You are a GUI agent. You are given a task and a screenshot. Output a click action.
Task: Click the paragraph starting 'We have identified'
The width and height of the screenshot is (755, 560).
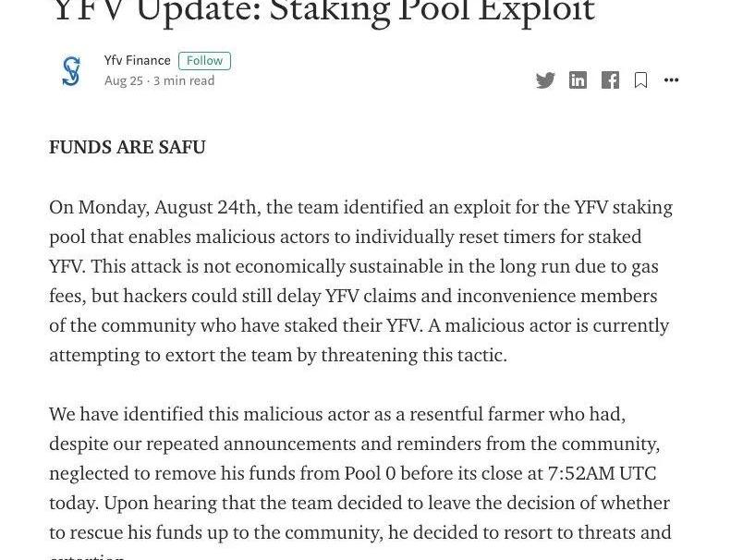(360, 473)
